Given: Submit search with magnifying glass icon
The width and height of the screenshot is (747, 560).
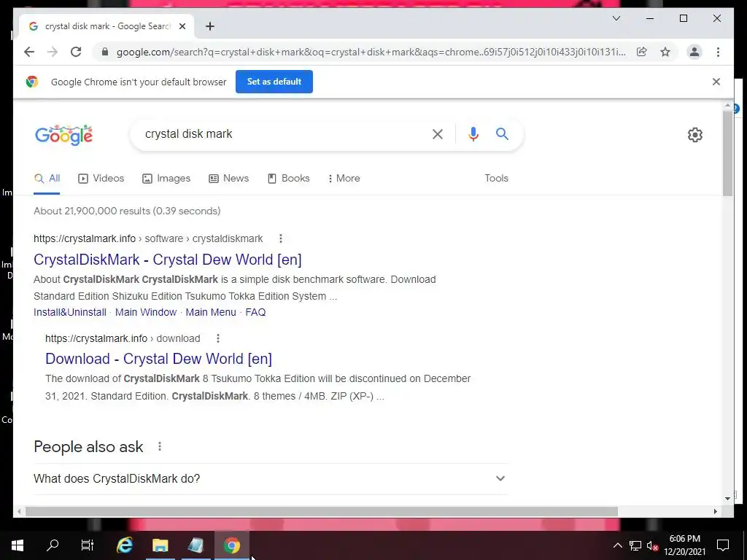Looking at the screenshot, I should pyautogui.click(x=502, y=134).
